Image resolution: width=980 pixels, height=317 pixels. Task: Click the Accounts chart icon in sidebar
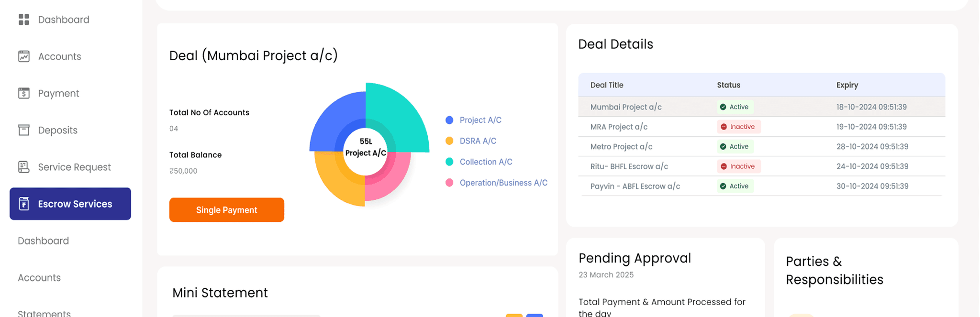point(24,56)
